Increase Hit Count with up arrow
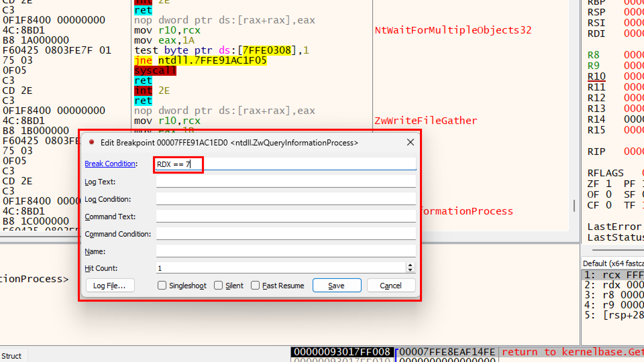The height and width of the screenshot is (362, 644). [410, 265]
